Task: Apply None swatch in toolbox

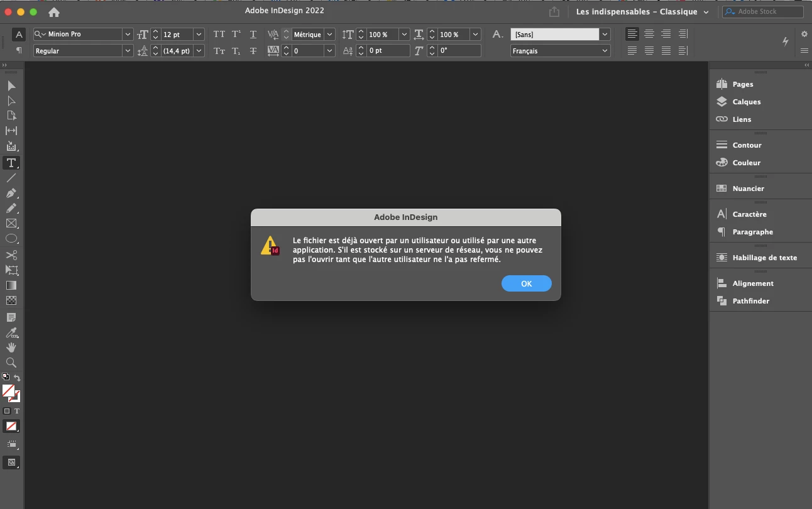Action: pos(11,427)
